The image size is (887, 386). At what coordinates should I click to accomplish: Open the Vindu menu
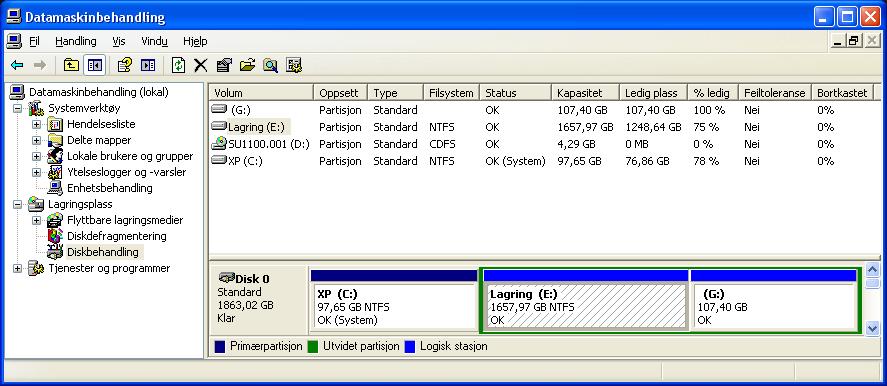[154, 41]
